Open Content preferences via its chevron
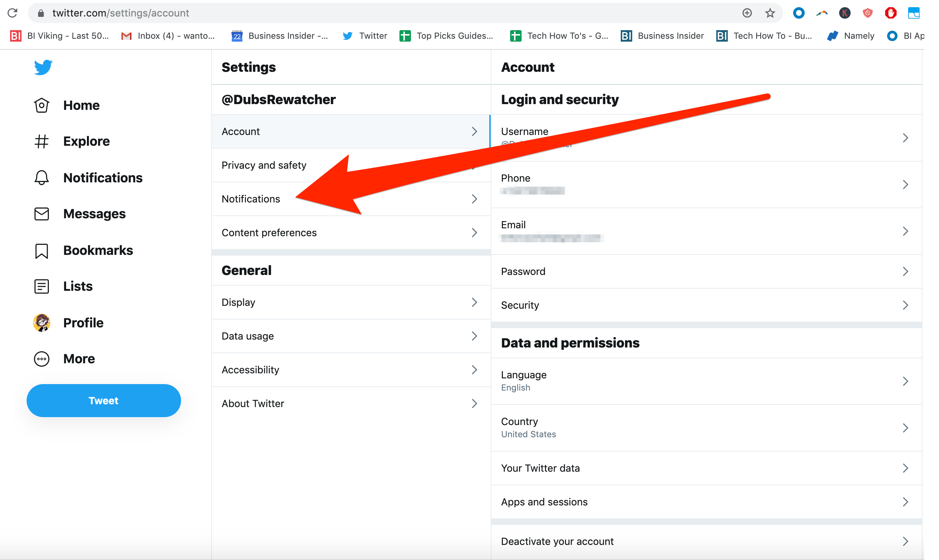939x560 pixels. pyautogui.click(x=474, y=233)
